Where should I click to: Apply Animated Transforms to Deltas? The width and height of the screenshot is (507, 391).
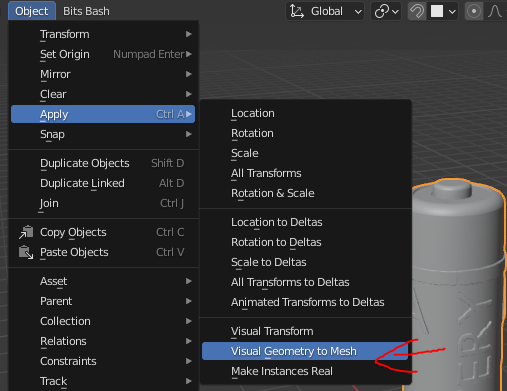(x=305, y=302)
